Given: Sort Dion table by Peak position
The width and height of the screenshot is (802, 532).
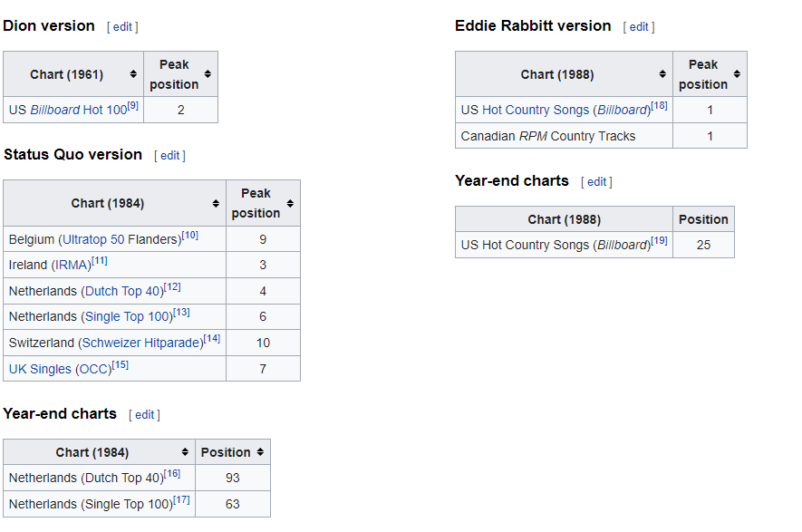Looking at the screenshot, I should [208, 74].
